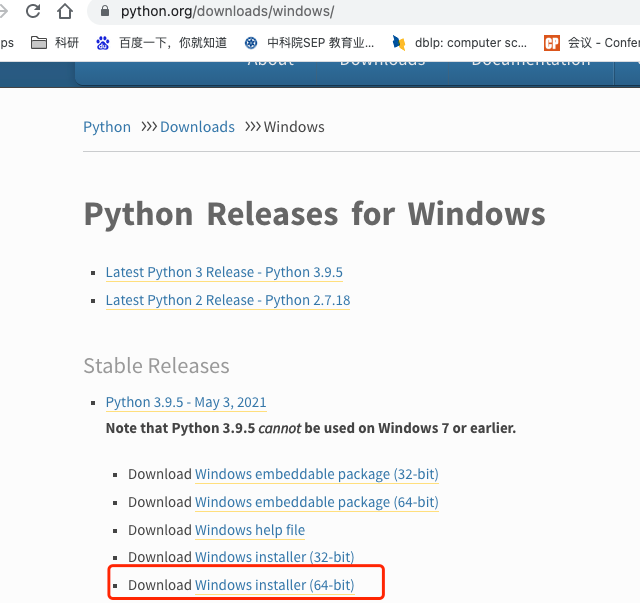Click the dblp bookmark favicon

399,42
